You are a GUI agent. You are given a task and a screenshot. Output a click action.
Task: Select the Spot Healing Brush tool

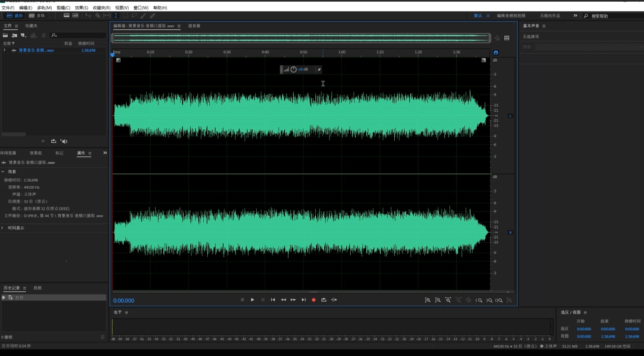coord(153,15)
